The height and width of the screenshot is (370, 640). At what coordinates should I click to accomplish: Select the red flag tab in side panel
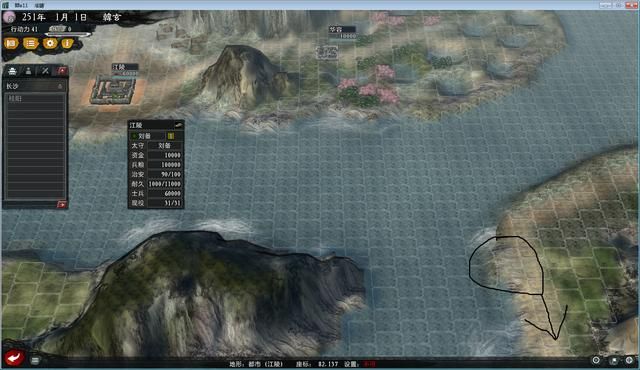(62, 71)
